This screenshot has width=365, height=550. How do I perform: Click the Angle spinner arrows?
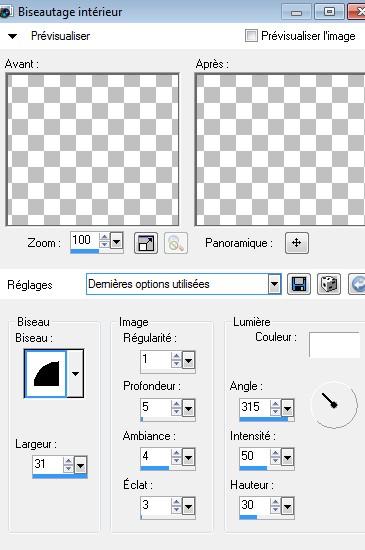[x=275, y=408]
